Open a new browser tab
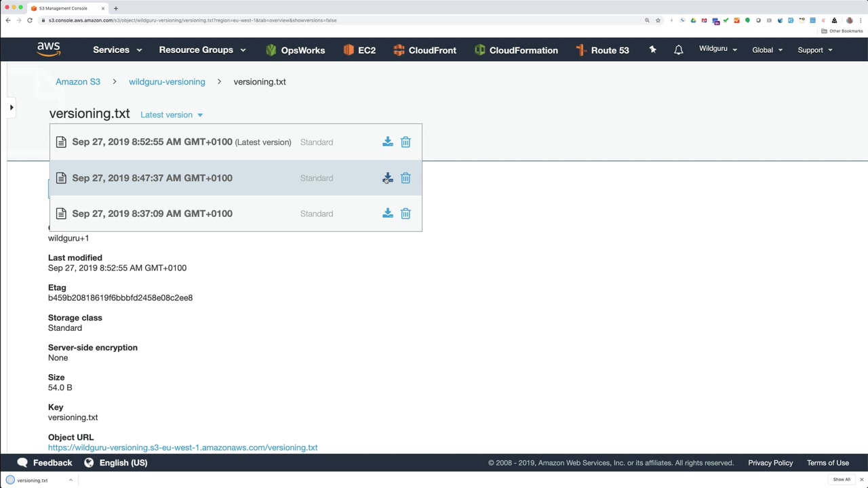This screenshot has width=868, height=488. (x=116, y=8)
